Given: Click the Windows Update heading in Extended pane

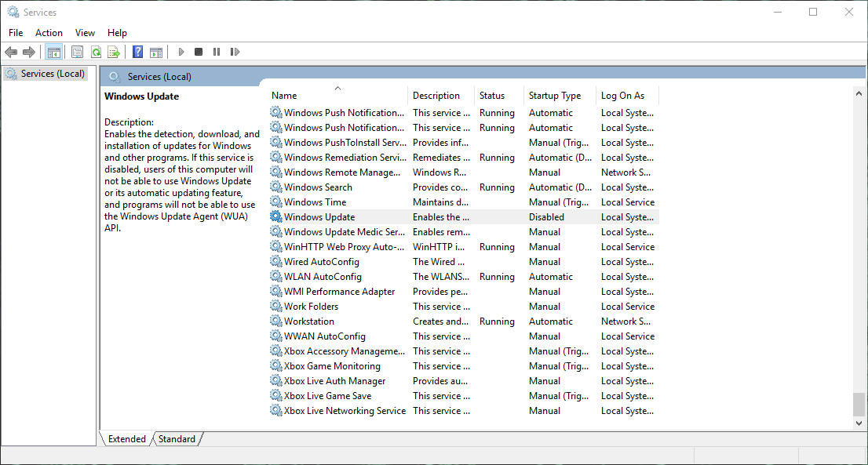Looking at the screenshot, I should (142, 96).
